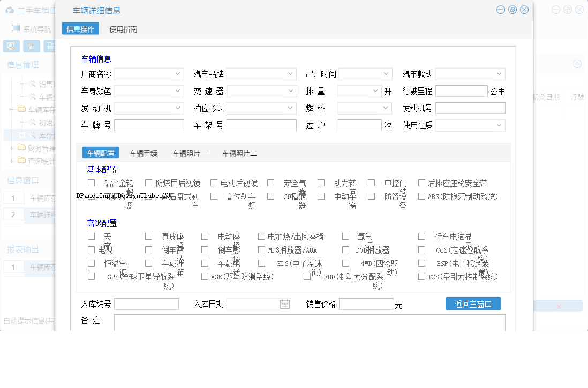Viewport: 588px width, 388px height.
Task: Select the magnifier search icon in the top toolbar
Action: (11, 46)
